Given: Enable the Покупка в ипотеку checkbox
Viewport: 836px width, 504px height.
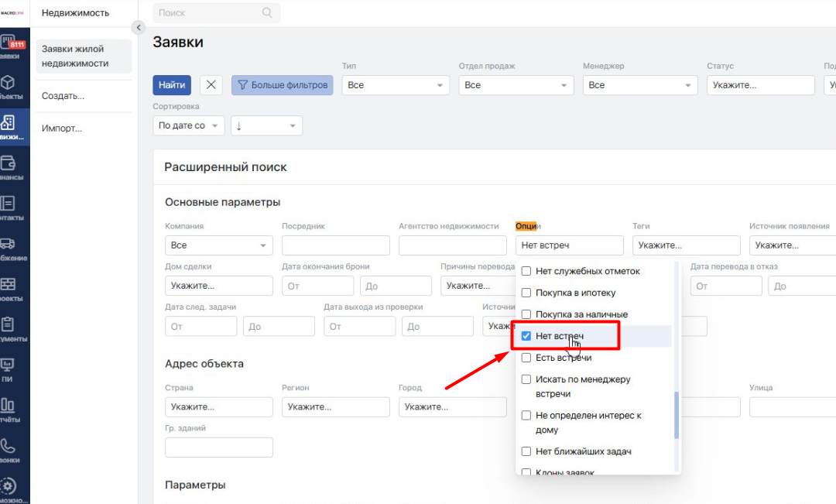Looking at the screenshot, I should point(526,293).
